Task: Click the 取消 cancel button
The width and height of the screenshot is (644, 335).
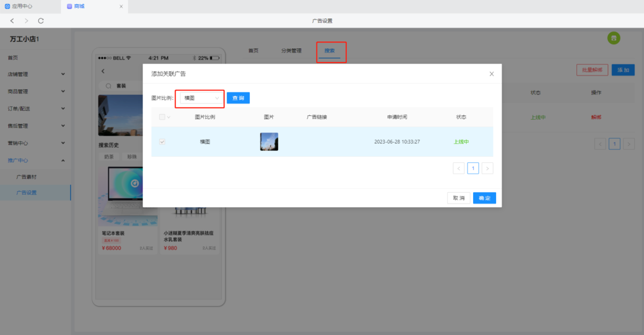Action: pos(458,198)
